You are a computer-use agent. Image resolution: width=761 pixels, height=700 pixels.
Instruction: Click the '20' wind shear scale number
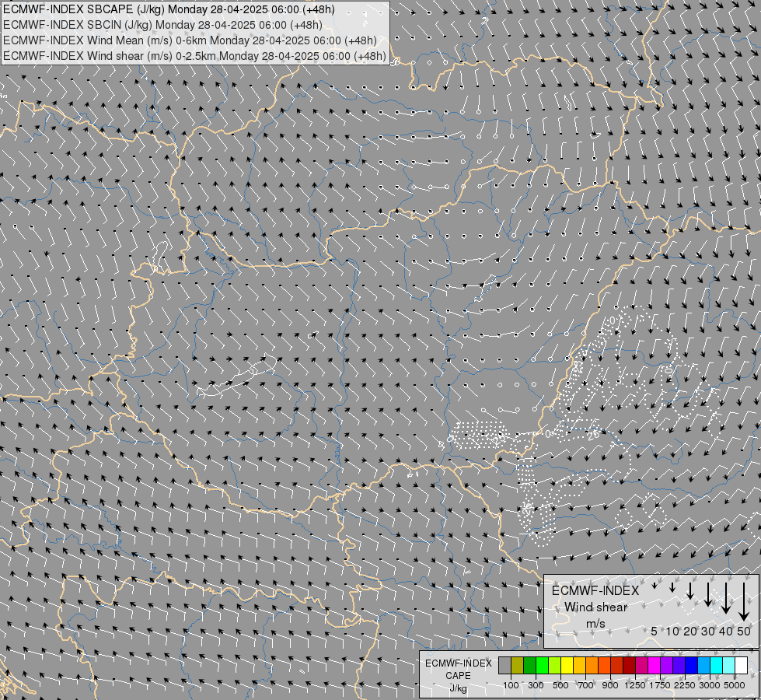click(690, 631)
